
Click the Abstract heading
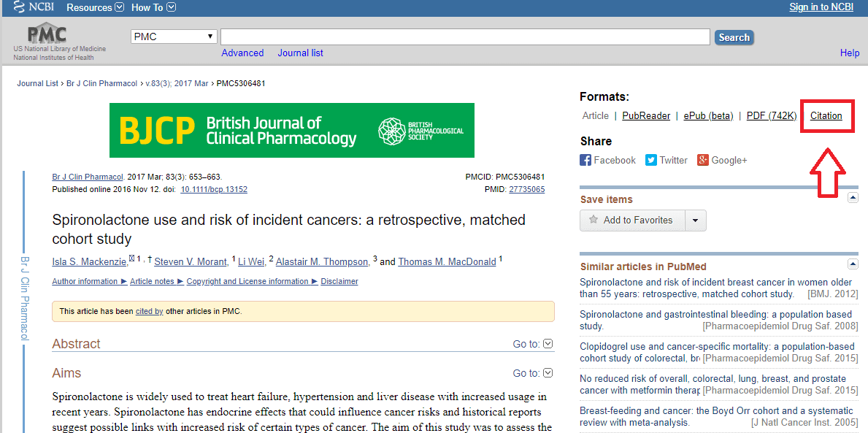77,344
